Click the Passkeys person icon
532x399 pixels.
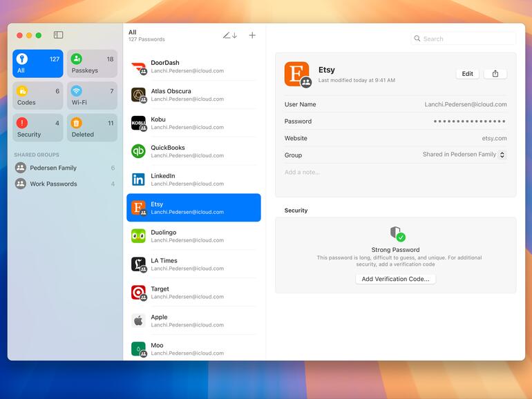tap(76, 59)
